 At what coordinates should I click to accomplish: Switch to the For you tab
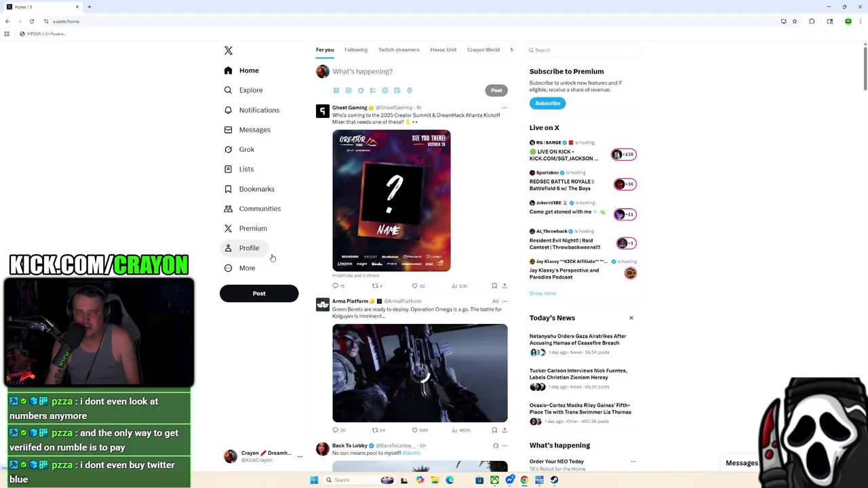click(325, 49)
